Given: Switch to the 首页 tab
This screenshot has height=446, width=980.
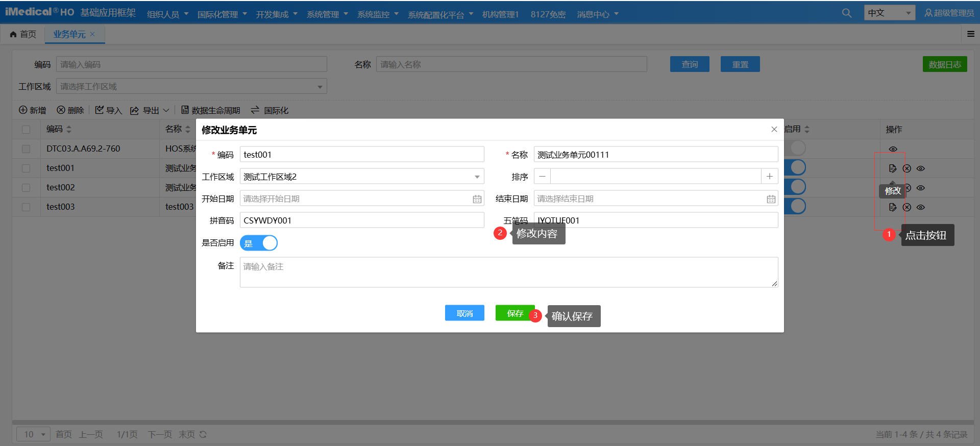Looking at the screenshot, I should (x=23, y=34).
